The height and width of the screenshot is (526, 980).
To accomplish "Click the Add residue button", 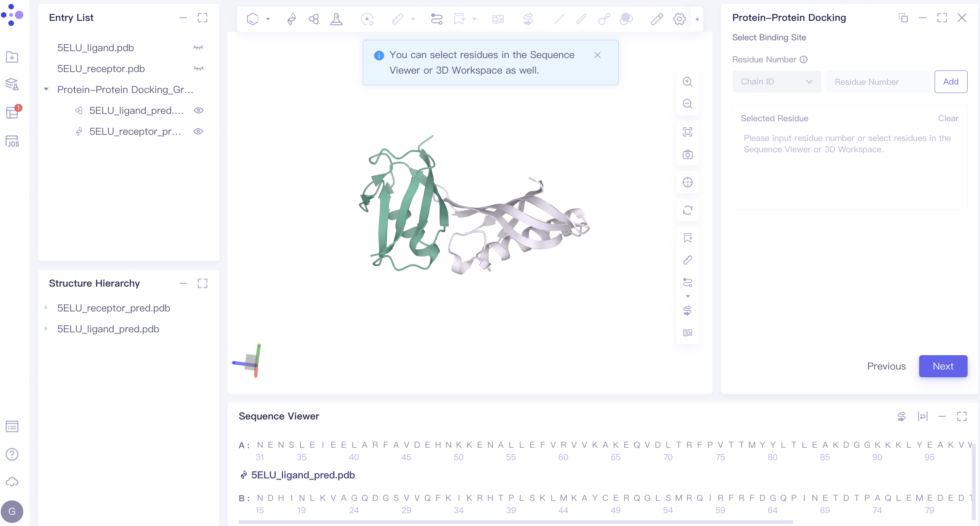I will click(951, 82).
